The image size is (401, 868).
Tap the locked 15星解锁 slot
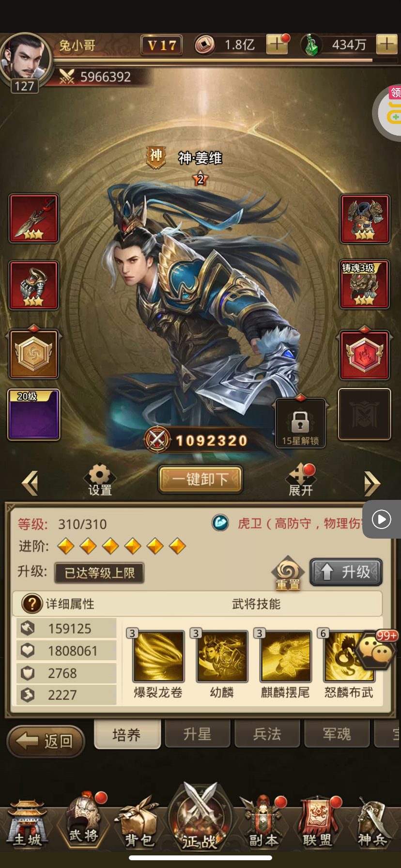pos(300,423)
